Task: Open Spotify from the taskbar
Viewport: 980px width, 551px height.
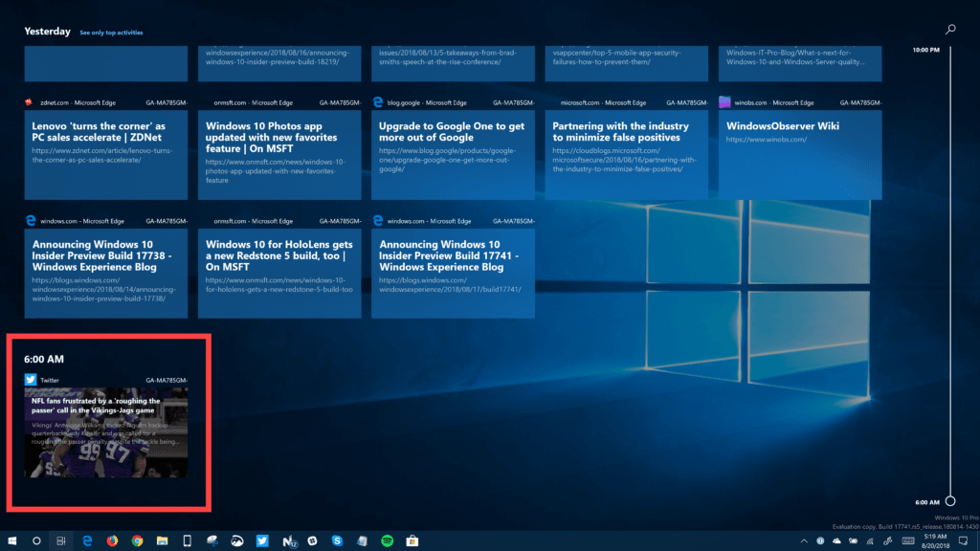Action: pos(385,540)
